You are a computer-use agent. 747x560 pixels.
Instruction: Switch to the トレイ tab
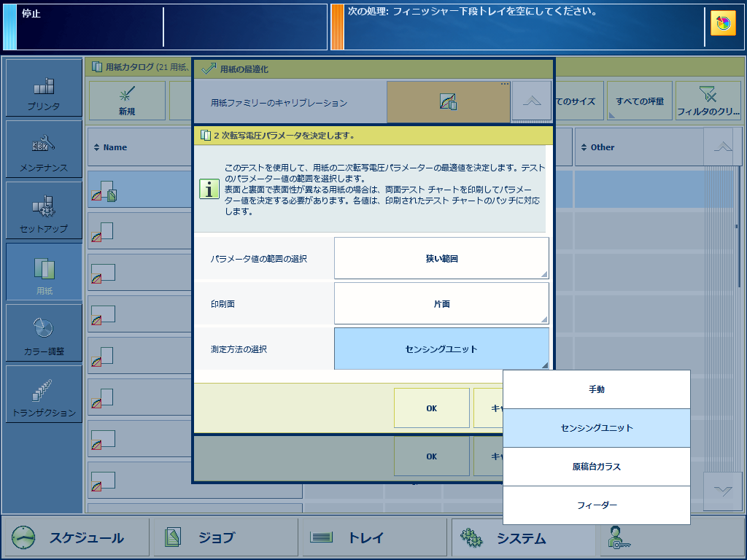coord(374,537)
